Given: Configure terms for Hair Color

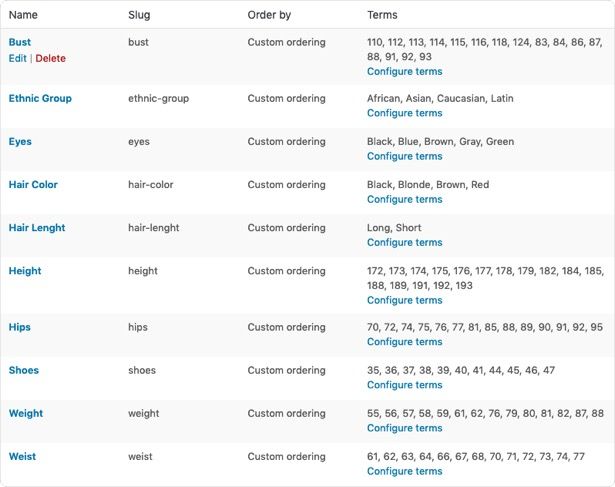Looking at the screenshot, I should (x=404, y=199).
